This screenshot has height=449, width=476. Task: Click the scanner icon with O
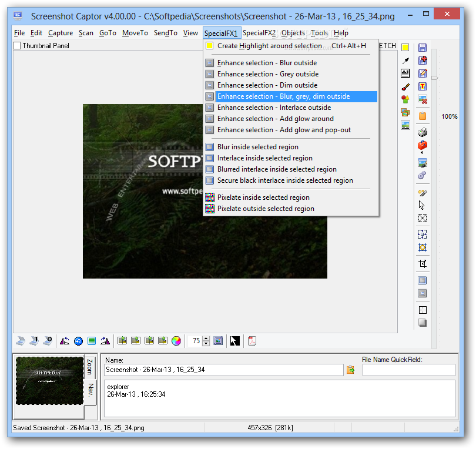48,341
